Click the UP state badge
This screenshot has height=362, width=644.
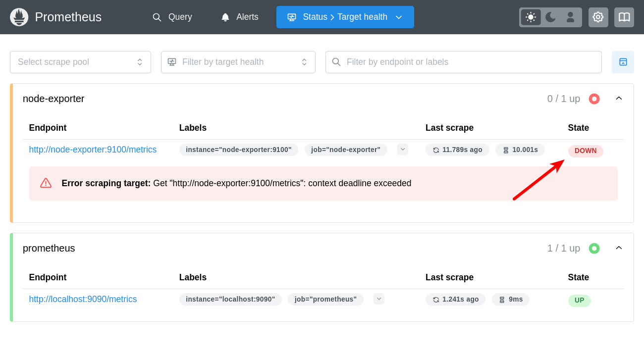point(580,301)
